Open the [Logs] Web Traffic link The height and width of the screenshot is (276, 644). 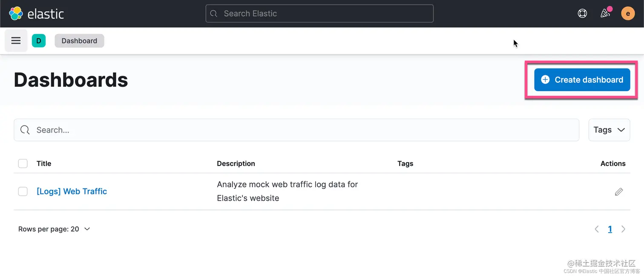(72, 192)
